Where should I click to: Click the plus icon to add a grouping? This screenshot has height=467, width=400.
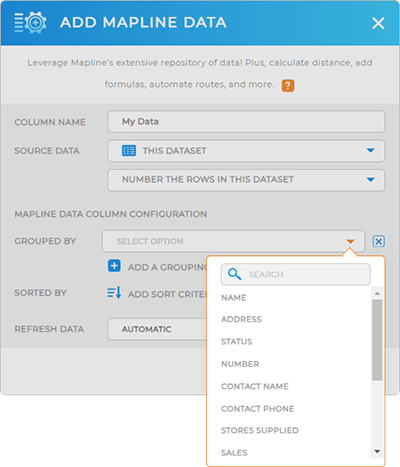pos(114,266)
